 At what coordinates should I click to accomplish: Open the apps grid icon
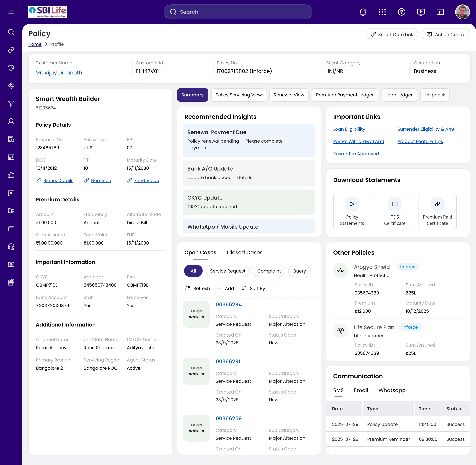point(382,12)
